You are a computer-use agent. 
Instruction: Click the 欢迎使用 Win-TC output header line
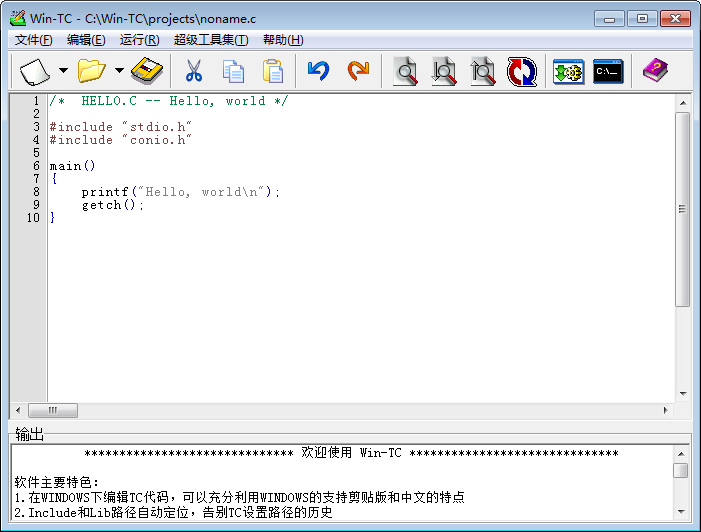(x=351, y=453)
